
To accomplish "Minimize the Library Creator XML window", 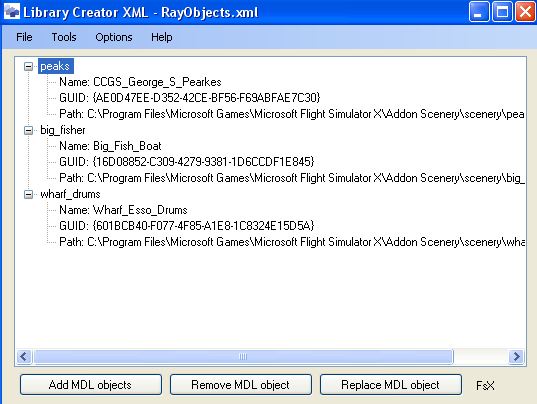I will (x=479, y=12).
